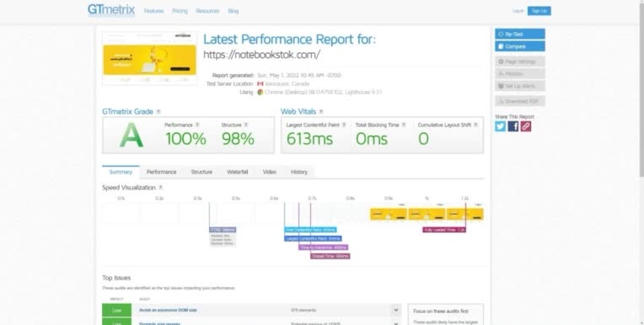Click the Download PDF button

tap(520, 101)
